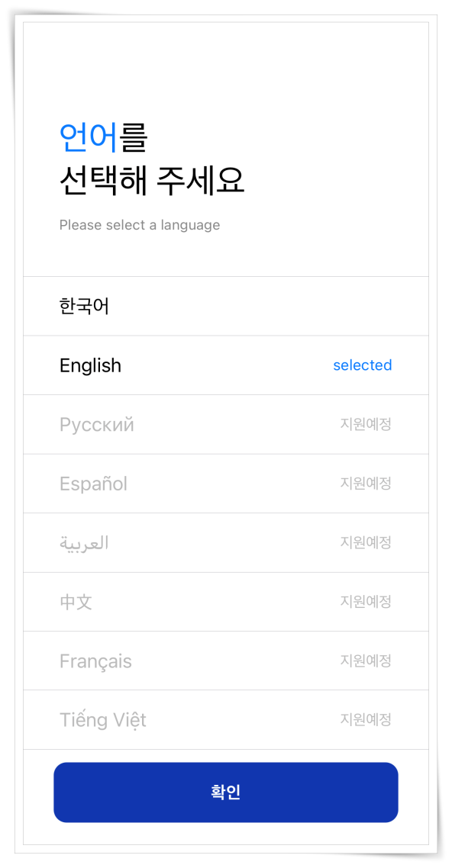The width and height of the screenshot is (452, 868).
Task: Select the 한국어 language option
Action: coord(226,306)
